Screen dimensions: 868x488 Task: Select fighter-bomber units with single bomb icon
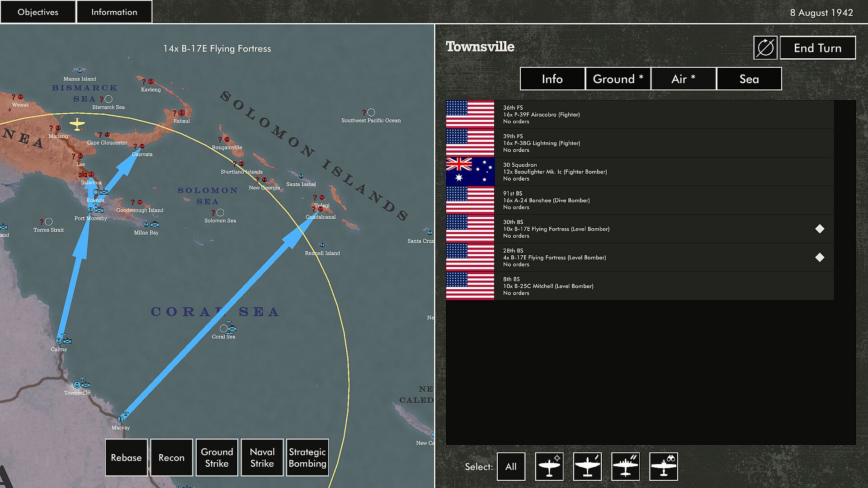(x=587, y=466)
